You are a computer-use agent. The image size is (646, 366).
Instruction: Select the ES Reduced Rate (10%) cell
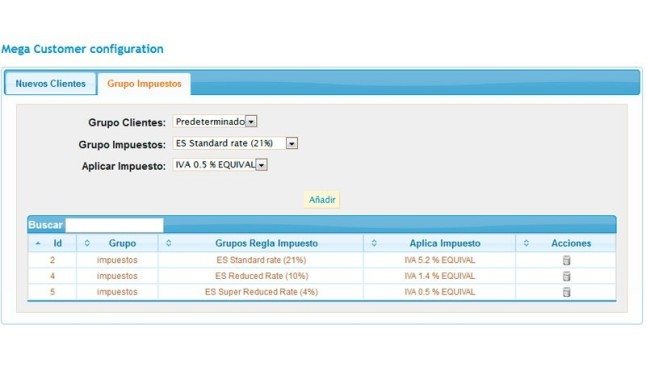pos(261,276)
